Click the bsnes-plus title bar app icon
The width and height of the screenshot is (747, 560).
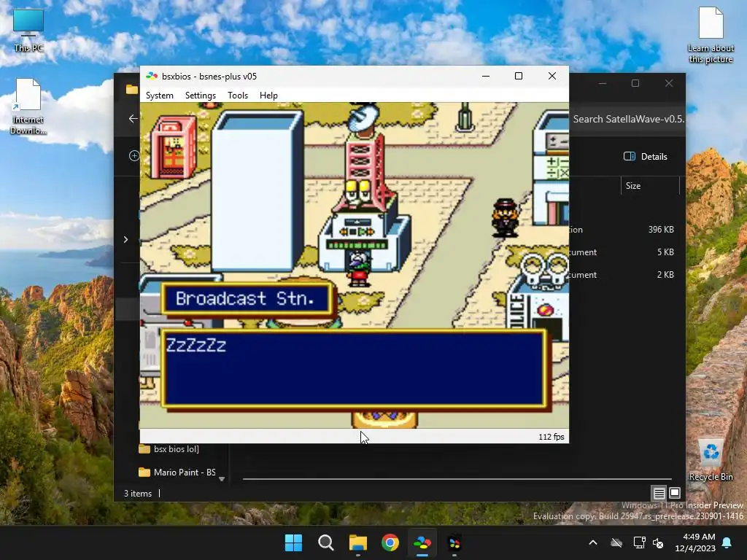(x=152, y=76)
